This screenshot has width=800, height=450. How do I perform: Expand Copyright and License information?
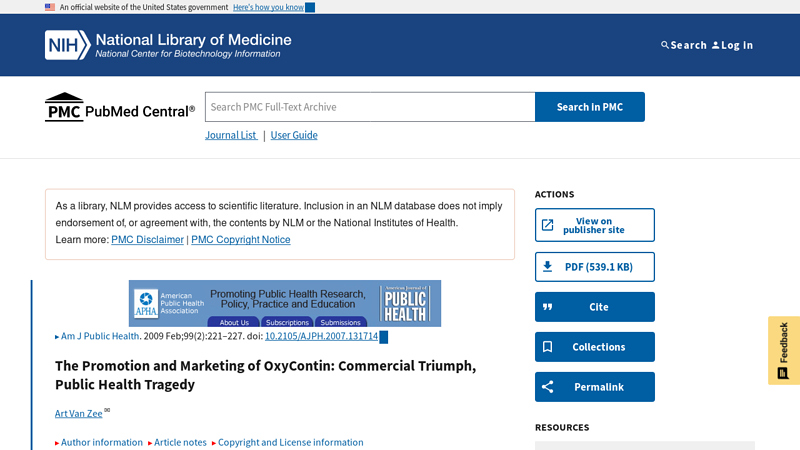[x=288, y=442]
